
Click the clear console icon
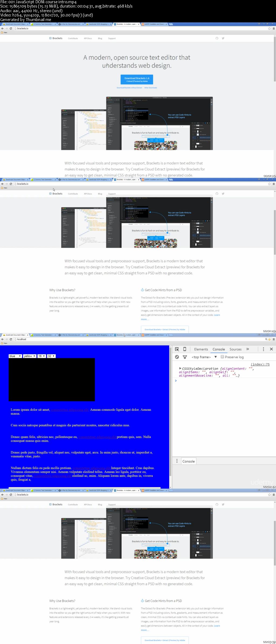pos(177,357)
